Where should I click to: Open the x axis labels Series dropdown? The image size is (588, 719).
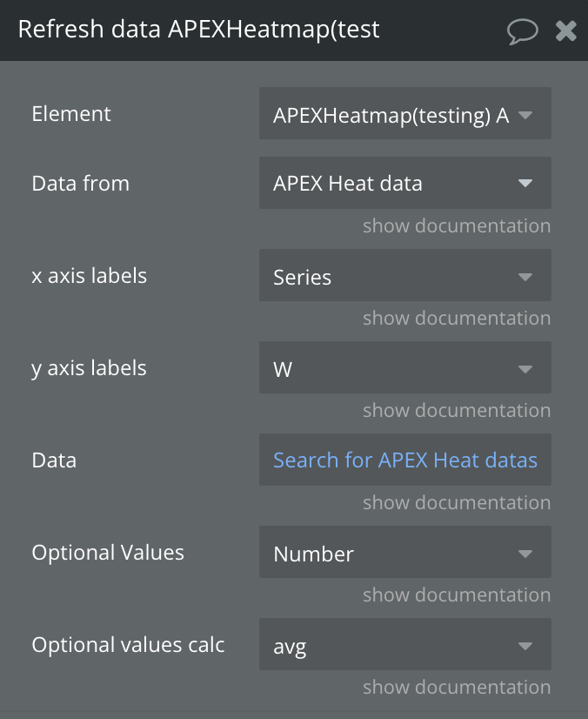(x=404, y=277)
